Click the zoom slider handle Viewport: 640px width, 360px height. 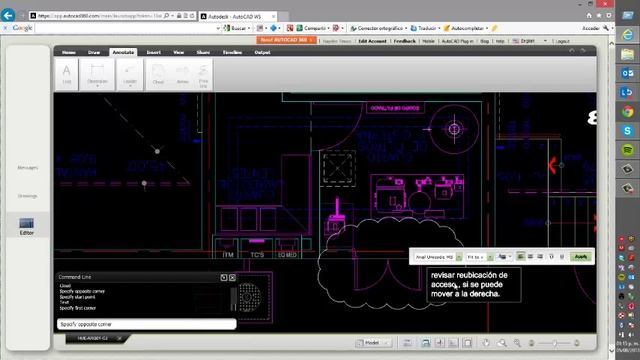coord(555,343)
